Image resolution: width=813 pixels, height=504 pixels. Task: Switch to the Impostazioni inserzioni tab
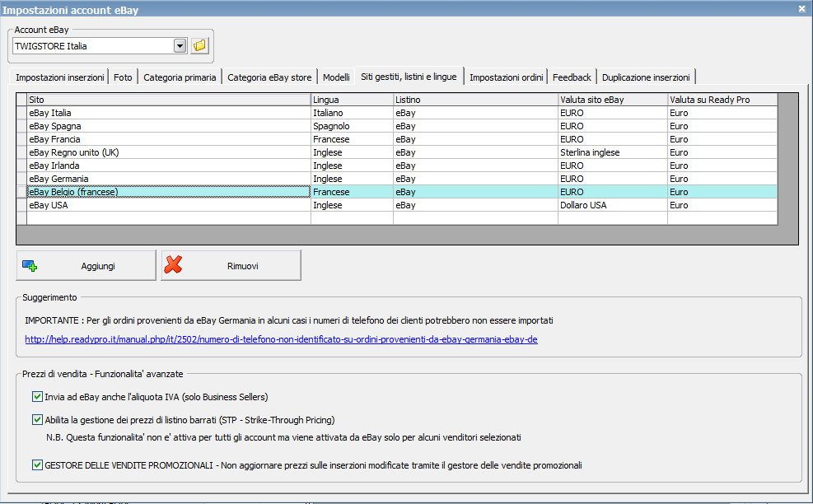(x=60, y=77)
